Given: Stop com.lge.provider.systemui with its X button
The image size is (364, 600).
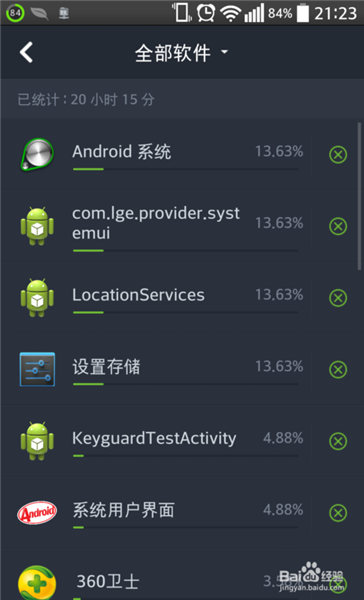Looking at the screenshot, I should 338,226.
